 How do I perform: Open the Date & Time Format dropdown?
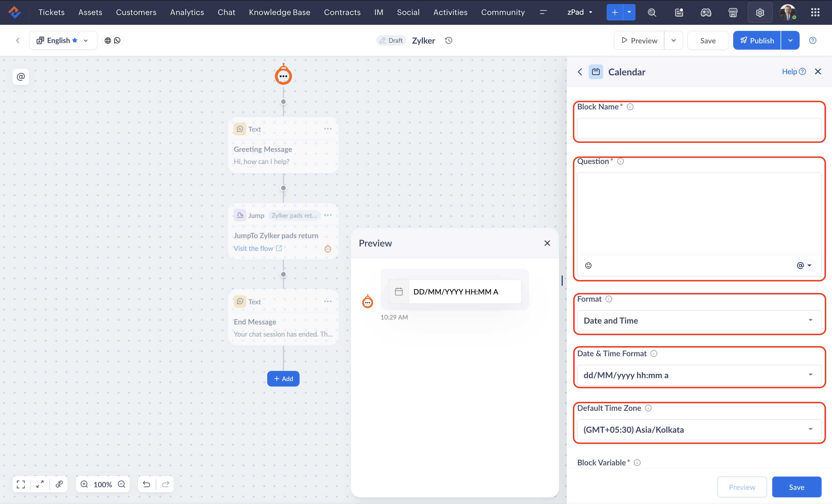[x=699, y=375]
